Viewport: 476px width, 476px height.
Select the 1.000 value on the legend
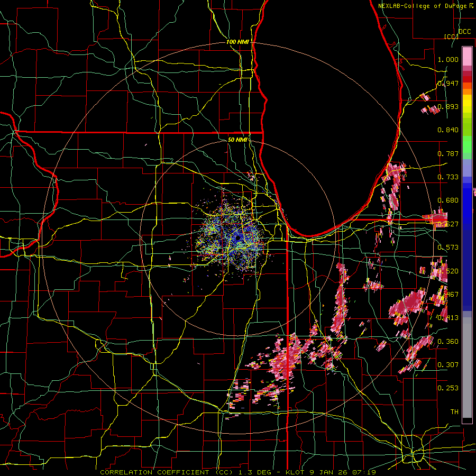click(x=448, y=59)
